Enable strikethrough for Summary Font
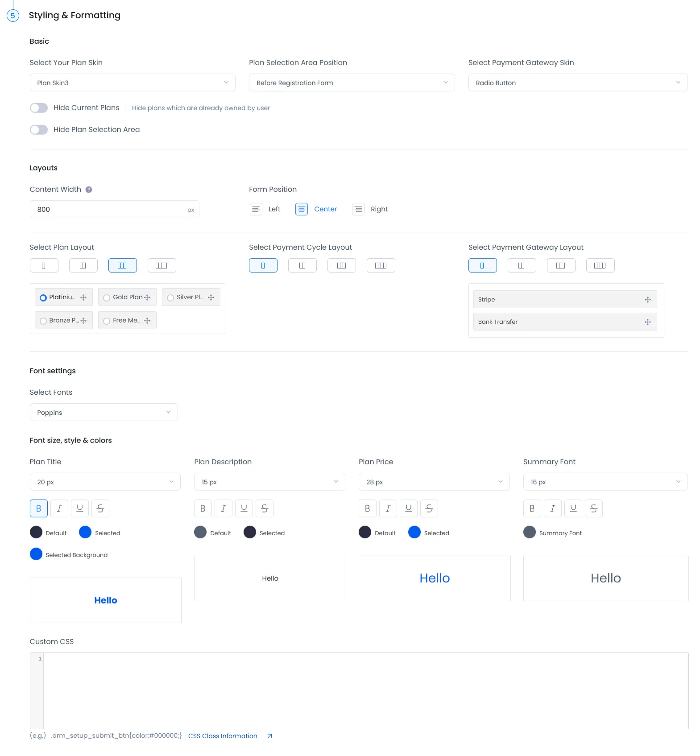The image size is (700, 756). [x=593, y=508]
